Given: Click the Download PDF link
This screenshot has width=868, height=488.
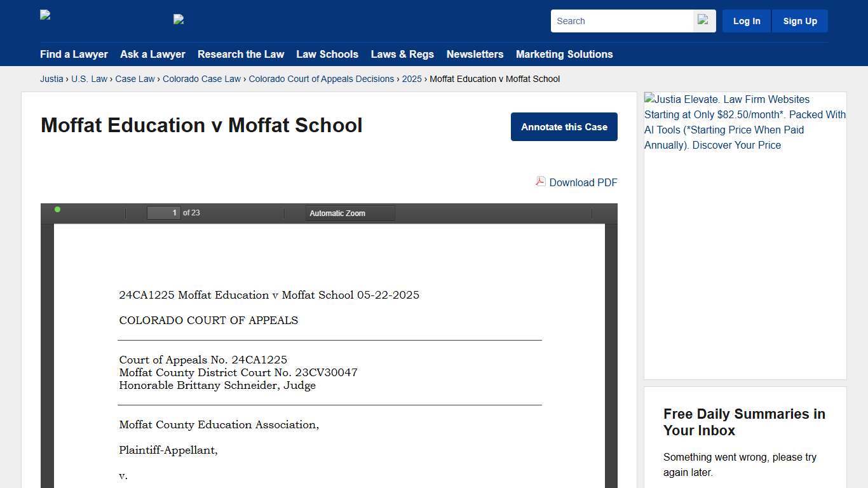Looking at the screenshot, I should tap(582, 182).
